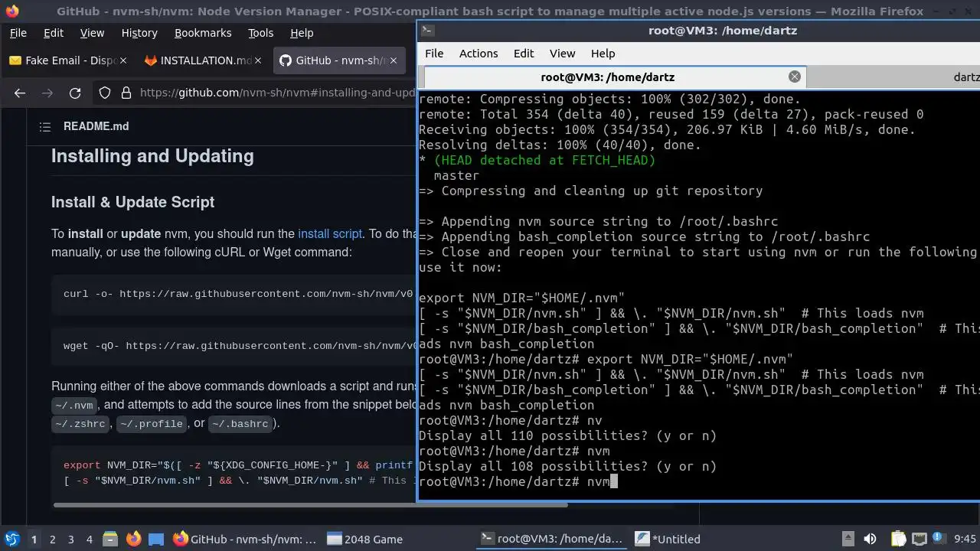Viewport: 980px width, 551px height.
Task: Open the terminal File menu
Action: [x=434, y=53]
